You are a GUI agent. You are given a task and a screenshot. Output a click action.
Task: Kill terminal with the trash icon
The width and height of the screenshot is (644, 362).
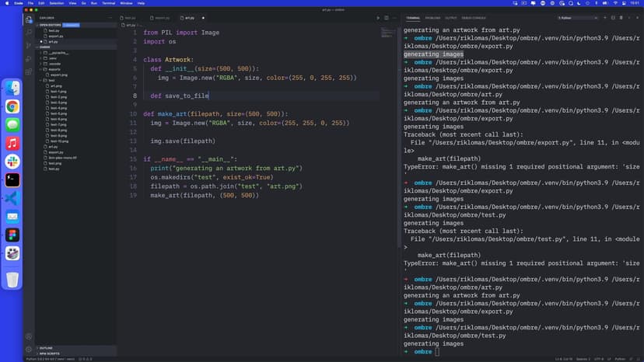pyautogui.click(x=620, y=17)
